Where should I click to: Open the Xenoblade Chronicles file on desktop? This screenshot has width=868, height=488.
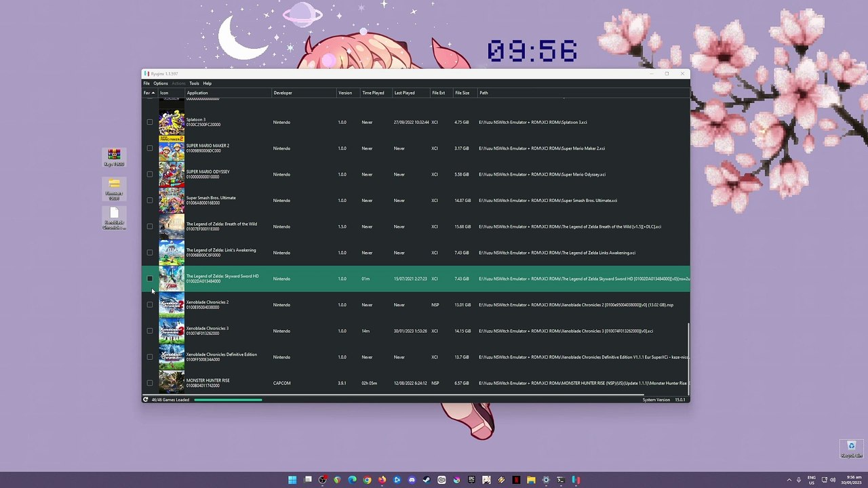(x=114, y=219)
